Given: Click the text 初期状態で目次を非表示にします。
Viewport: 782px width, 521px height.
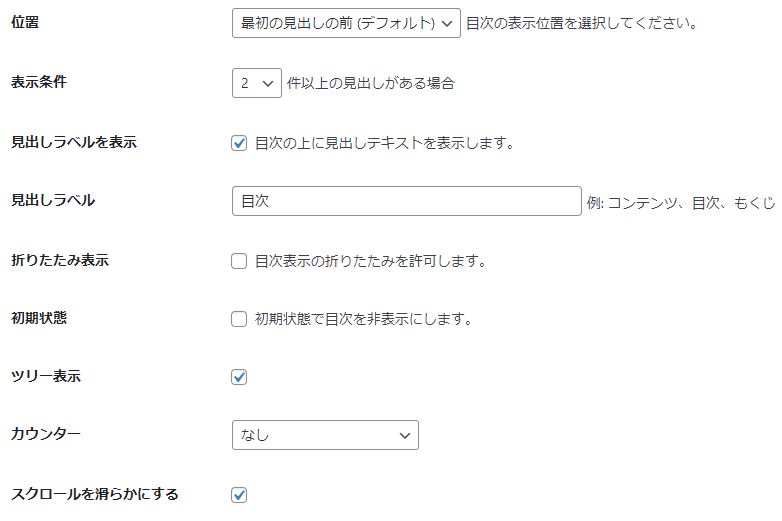Looking at the screenshot, I should point(363,320).
